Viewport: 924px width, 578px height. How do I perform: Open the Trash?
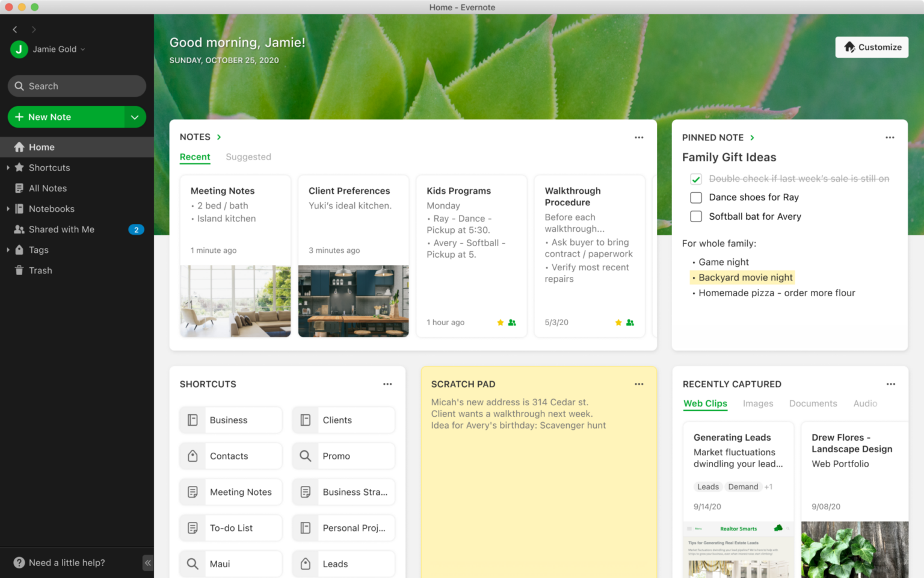[40, 270]
